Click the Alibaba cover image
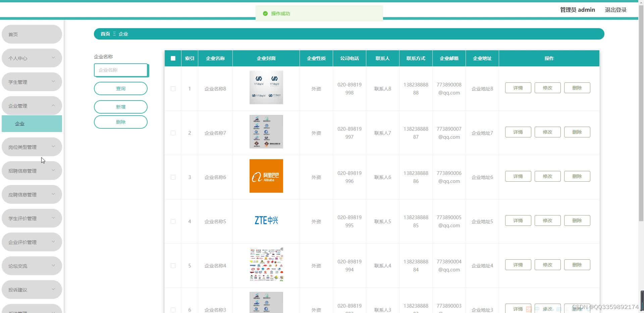 click(266, 176)
